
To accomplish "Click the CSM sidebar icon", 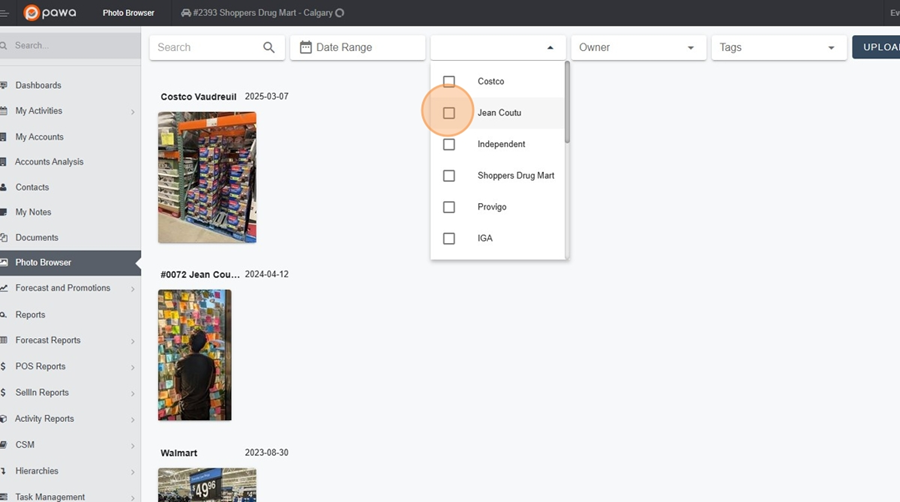I will click(x=3, y=445).
